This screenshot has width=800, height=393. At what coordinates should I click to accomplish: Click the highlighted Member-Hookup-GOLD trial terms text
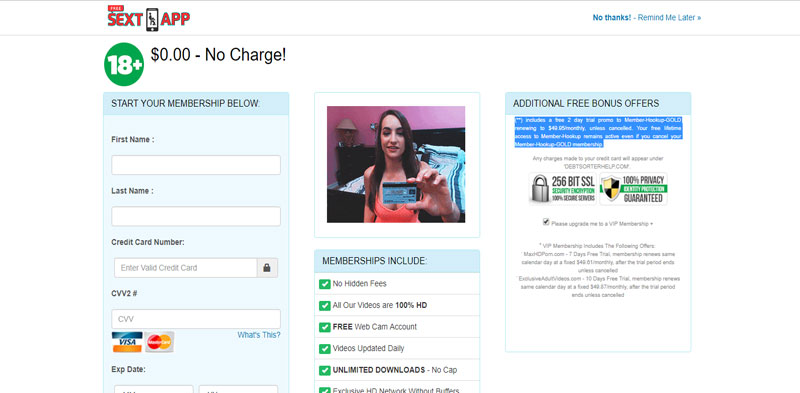click(598, 132)
